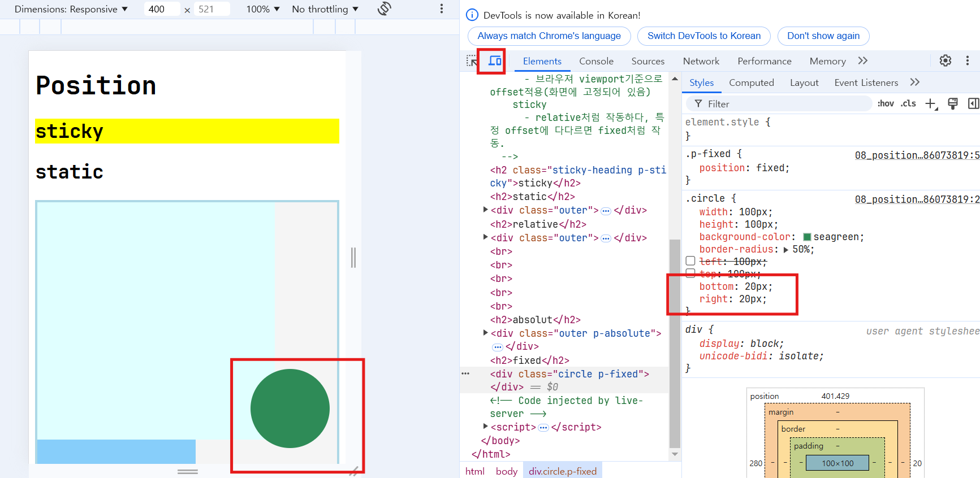This screenshot has width=980, height=478.
Task: Select the Computed sub-tab
Action: [x=751, y=82]
